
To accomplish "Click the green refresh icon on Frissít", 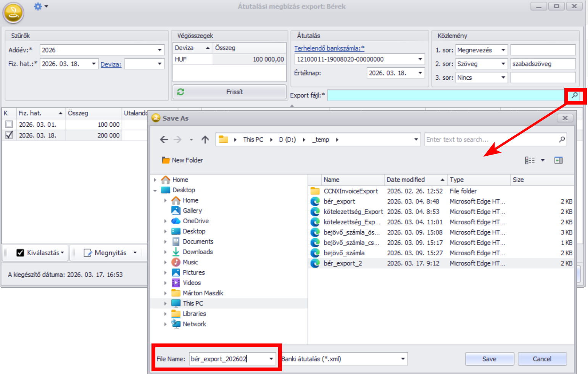I will point(180,92).
